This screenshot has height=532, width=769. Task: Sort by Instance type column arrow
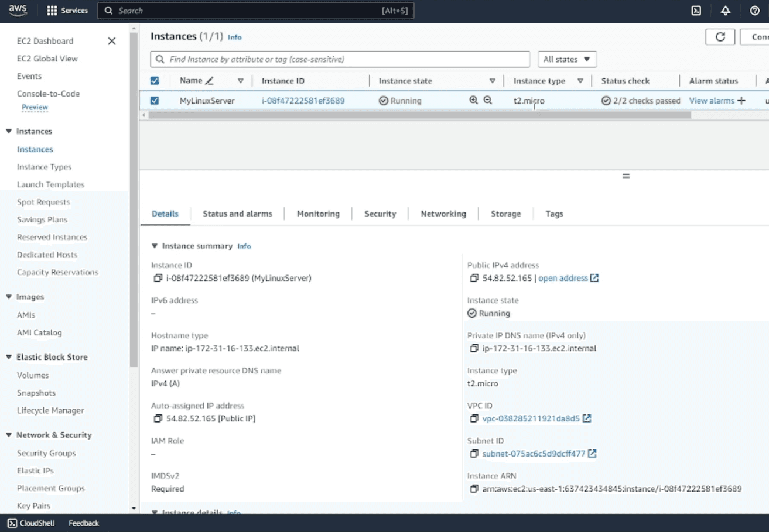tap(580, 81)
